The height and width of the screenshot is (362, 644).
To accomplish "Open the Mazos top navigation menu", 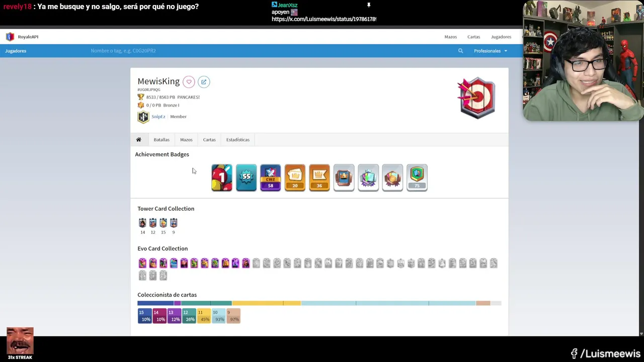I will point(450,37).
